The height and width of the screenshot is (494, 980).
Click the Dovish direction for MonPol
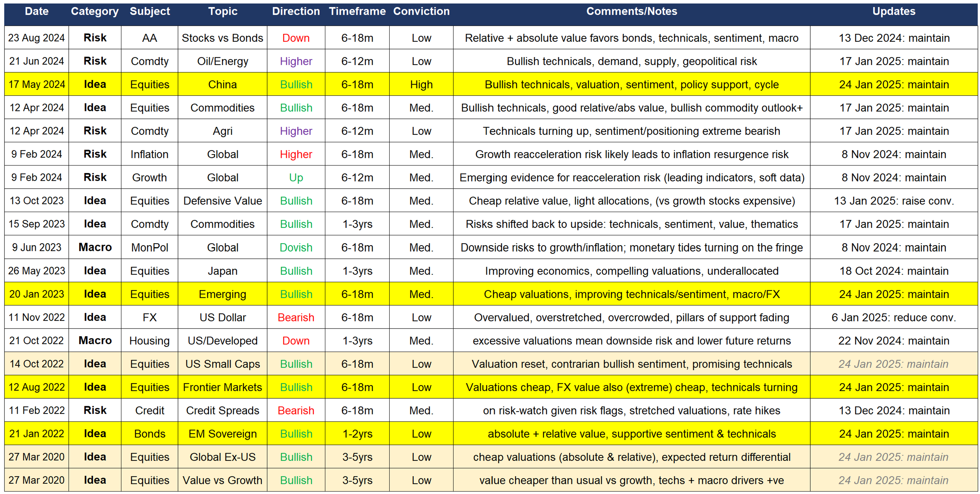pyautogui.click(x=296, y=247)
